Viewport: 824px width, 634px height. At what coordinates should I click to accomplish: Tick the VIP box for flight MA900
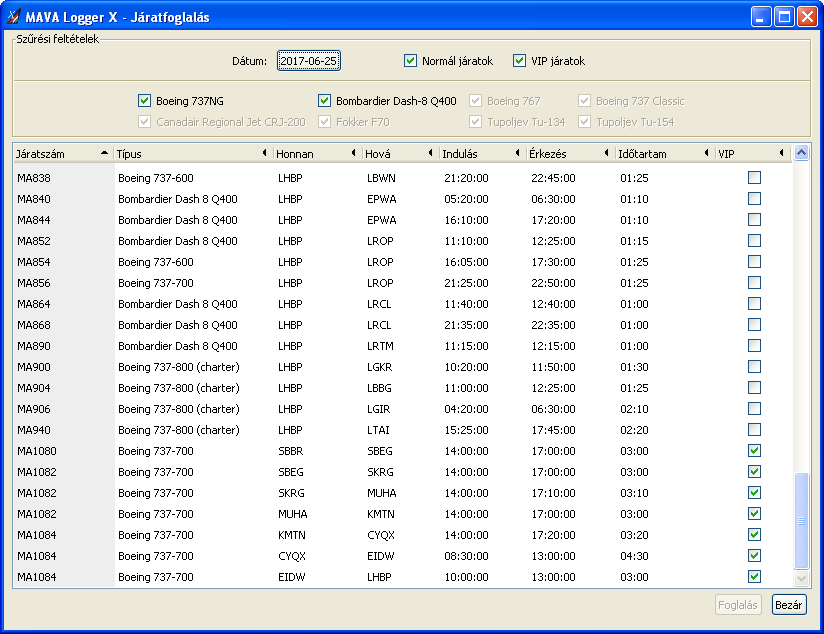tap(754, 367)
